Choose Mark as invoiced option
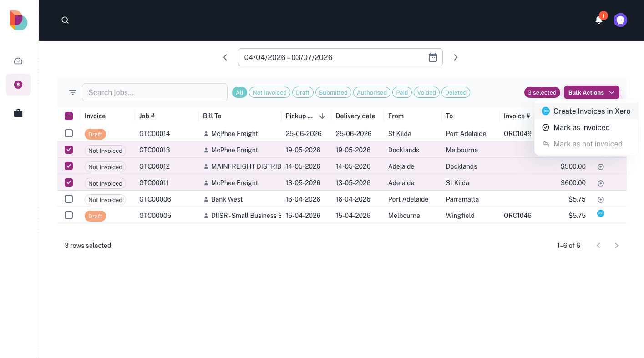 point(586,127)
